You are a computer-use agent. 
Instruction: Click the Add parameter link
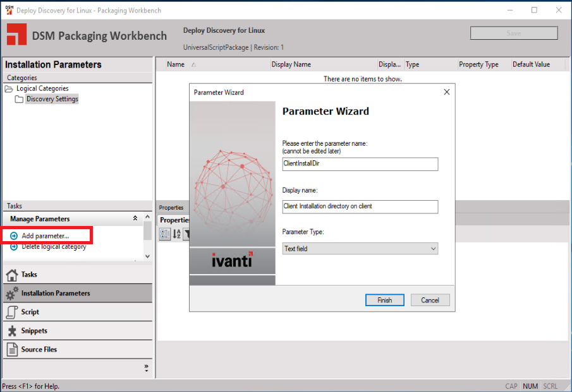pos(44,234)
